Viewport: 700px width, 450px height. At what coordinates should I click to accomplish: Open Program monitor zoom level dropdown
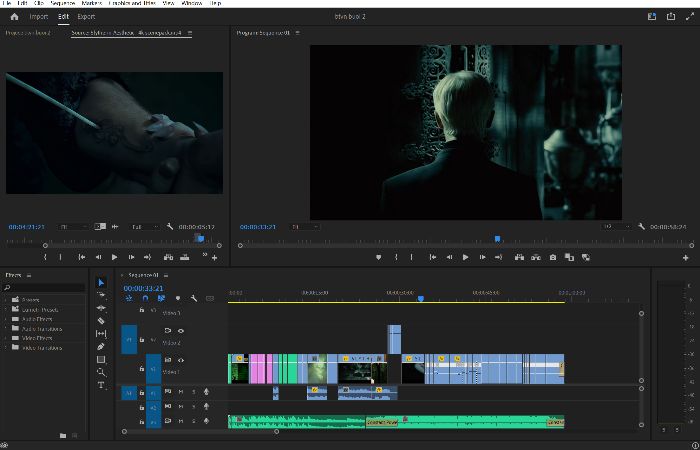[305, 227]
